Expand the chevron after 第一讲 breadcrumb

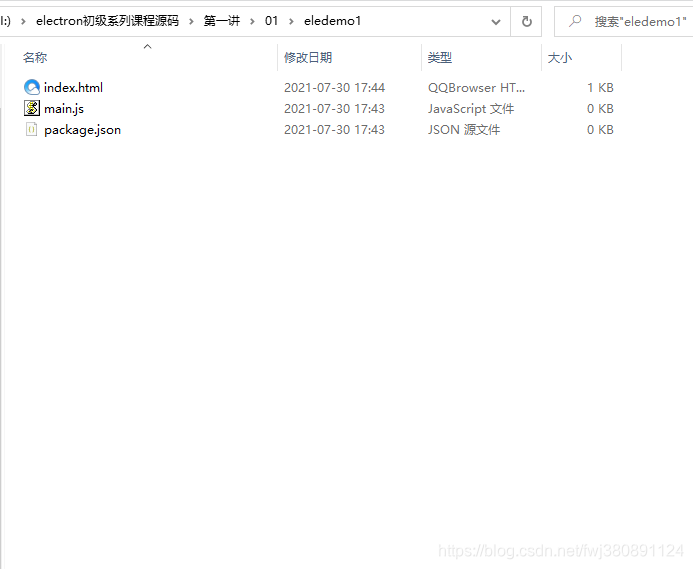(252, 21)
